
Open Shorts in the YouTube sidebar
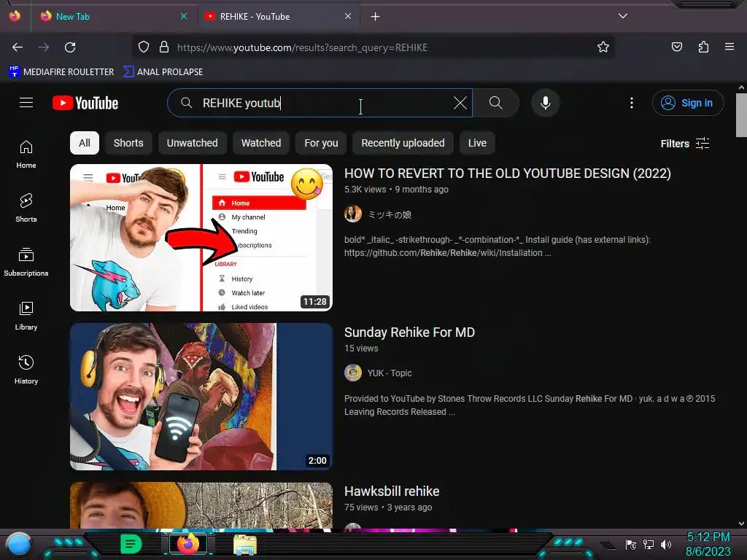tap(26, 208)
